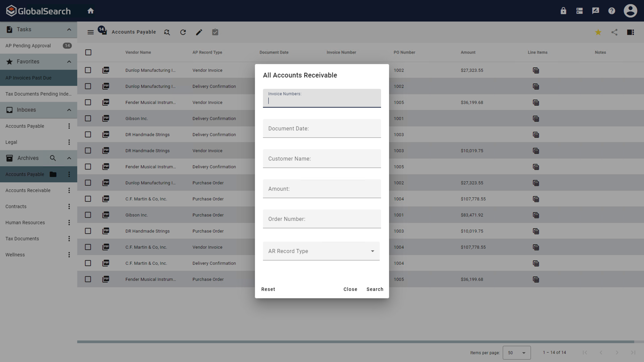The image size is (644, 362).
Task: Click the refresh icon in the Accounts Payable toolbar
Action: (x=183, y=32)
